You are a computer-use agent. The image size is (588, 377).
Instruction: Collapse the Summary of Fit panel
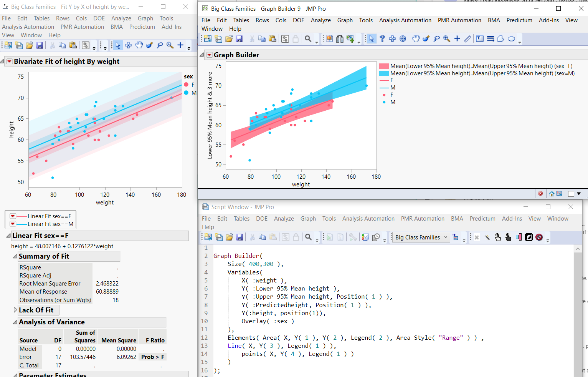tap(15, 256)
